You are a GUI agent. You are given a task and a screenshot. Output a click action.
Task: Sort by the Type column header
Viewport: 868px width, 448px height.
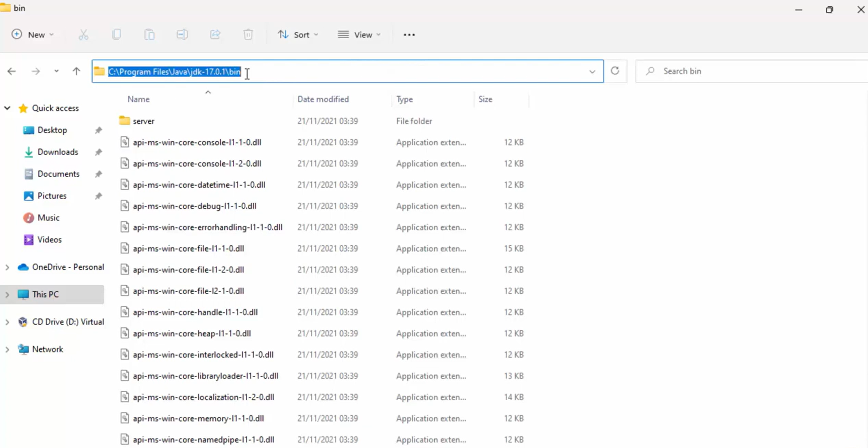(405, 99)
